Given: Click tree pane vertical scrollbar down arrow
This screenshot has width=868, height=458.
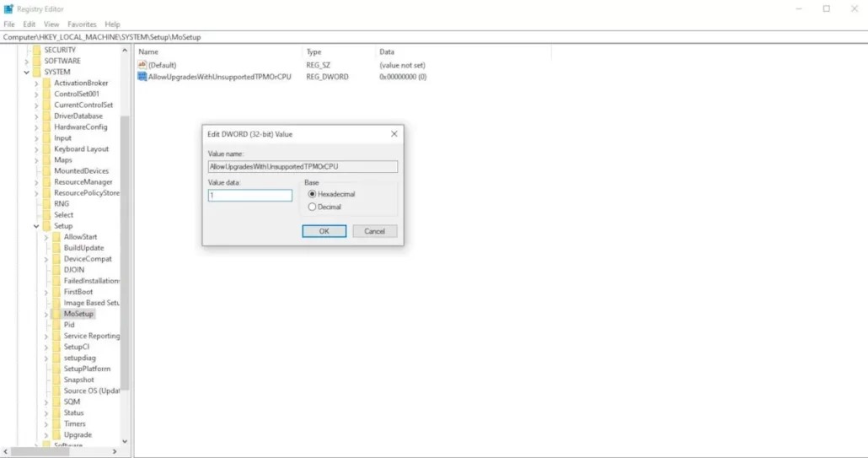Looking at the screenshot, I should [x=125, y=441].
